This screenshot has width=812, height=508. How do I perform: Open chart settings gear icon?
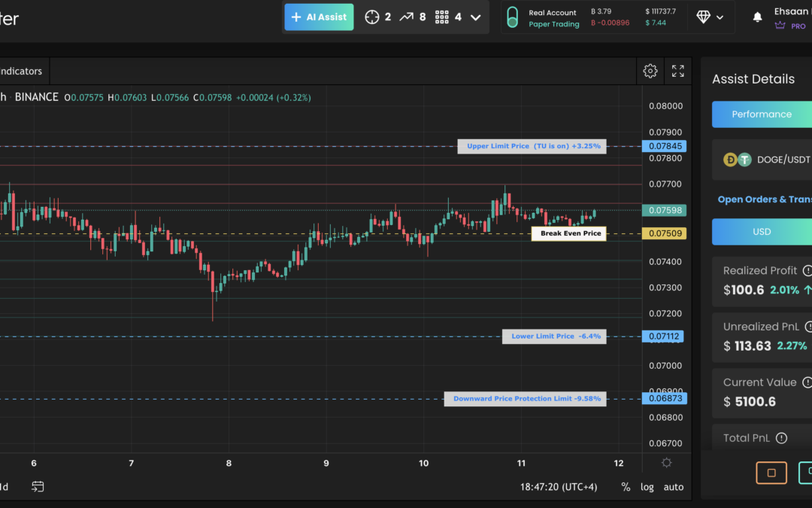(650, 71)
